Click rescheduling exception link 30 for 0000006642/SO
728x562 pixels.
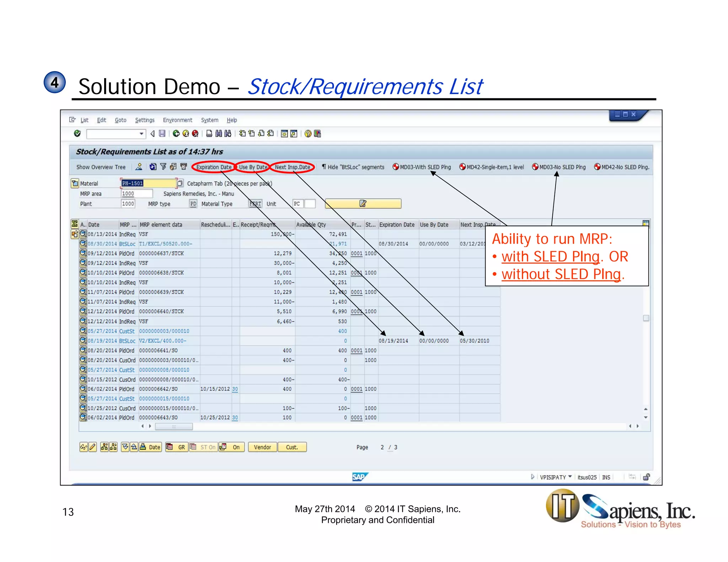[x=235, y=389]
